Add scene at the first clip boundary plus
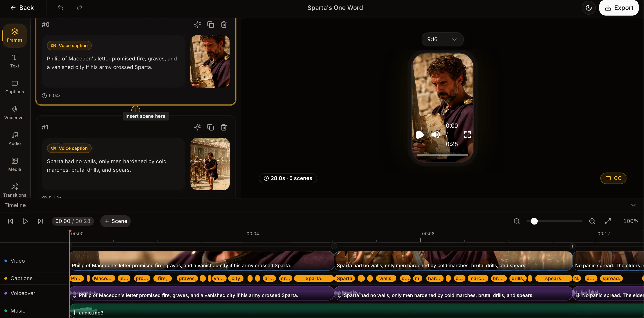 coord(334,246)
